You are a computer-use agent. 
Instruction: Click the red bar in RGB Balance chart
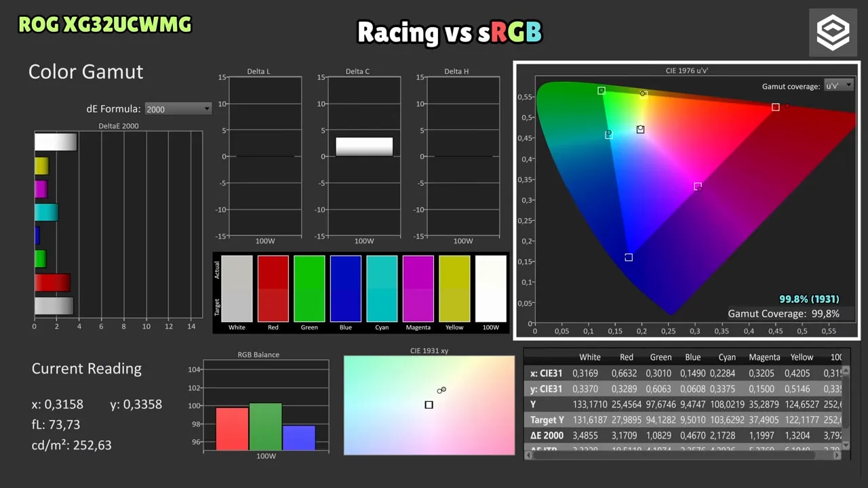[x=232, y=428]
